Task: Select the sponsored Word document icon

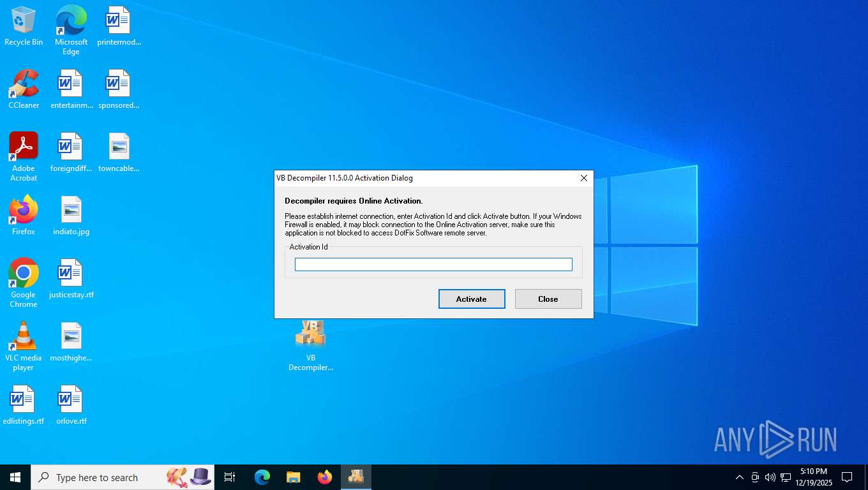Action: coord(119,89)
